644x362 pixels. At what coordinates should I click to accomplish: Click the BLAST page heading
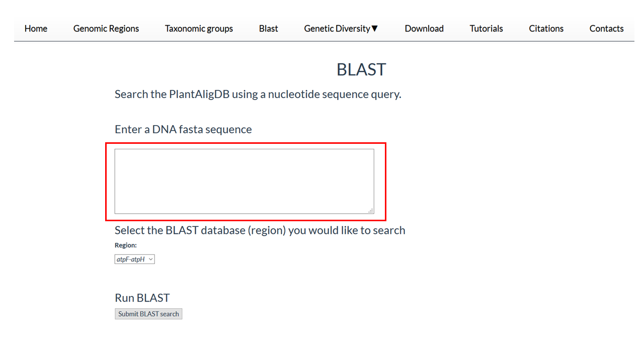point(361,69)
